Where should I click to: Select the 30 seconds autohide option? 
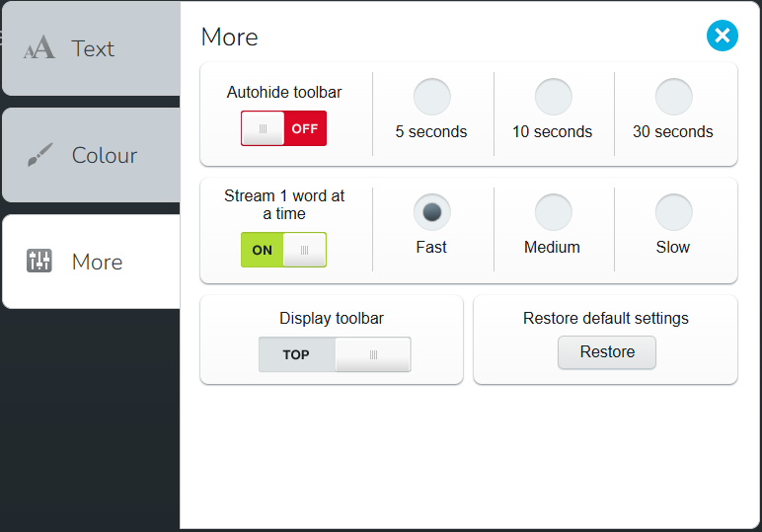click(673, 97)
